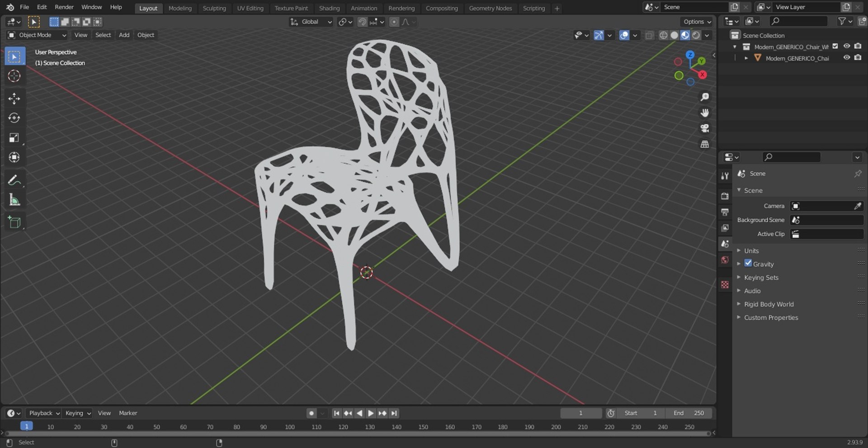
Task: Select the Cursor tool in toolbar
Action: coord(14,76)
